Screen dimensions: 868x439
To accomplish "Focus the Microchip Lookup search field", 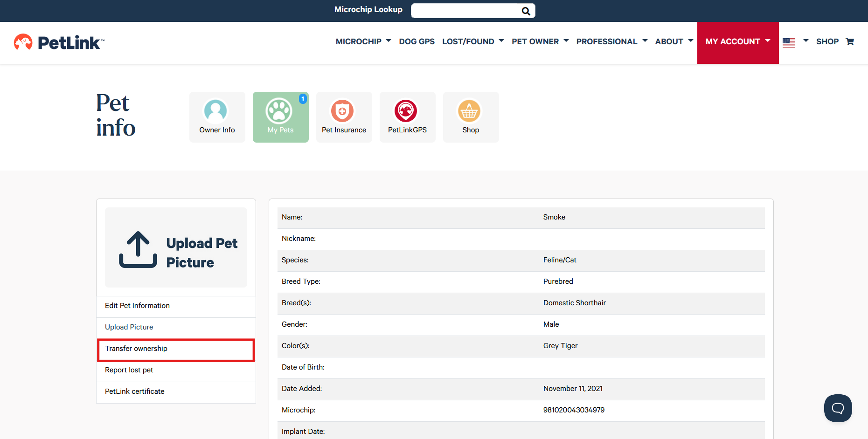I will (466, 11).
